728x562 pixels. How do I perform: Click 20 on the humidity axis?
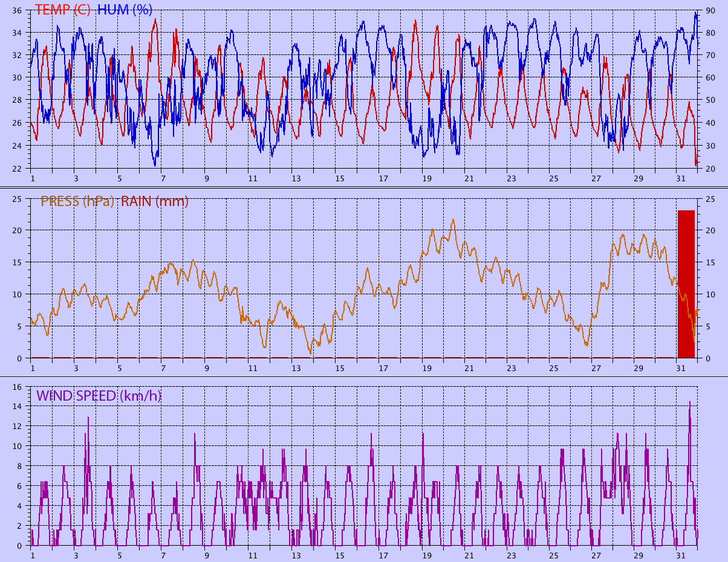point(710,169)
